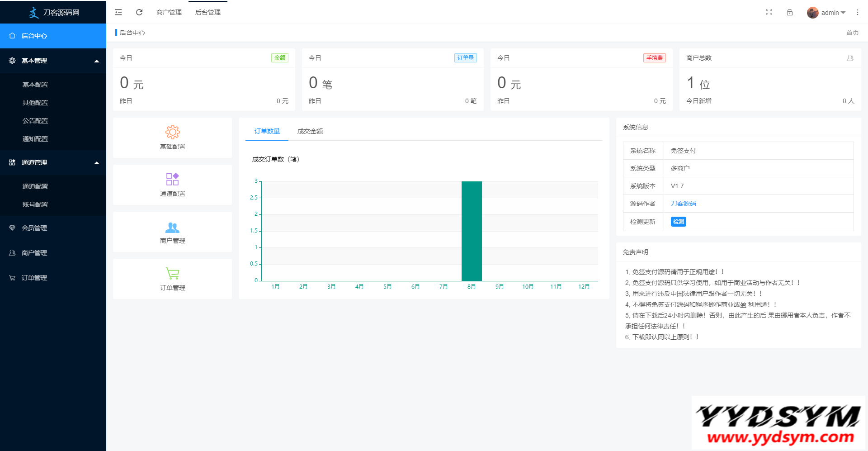
Task: Open 基础配置 gear shortcut card
Action: [x=172, y=132]
